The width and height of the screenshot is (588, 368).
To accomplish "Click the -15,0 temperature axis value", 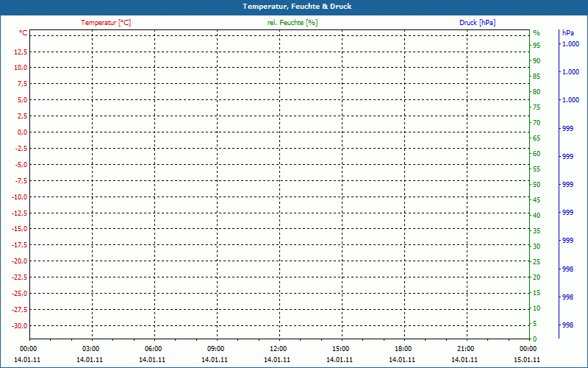I will [x=20, y=229].
